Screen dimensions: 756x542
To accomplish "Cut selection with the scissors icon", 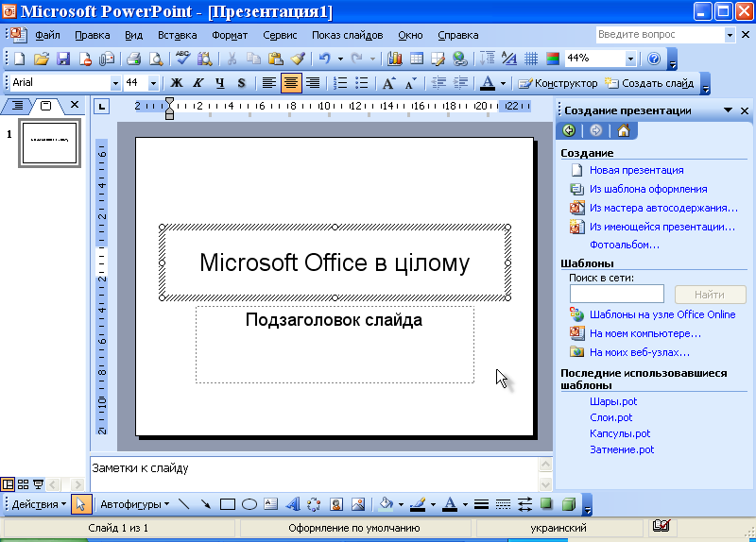I will 232,59.
